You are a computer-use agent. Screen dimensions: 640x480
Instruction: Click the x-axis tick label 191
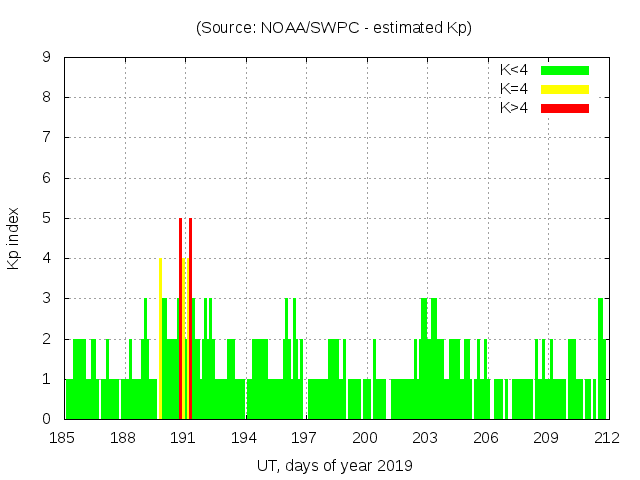coord(183,437)
